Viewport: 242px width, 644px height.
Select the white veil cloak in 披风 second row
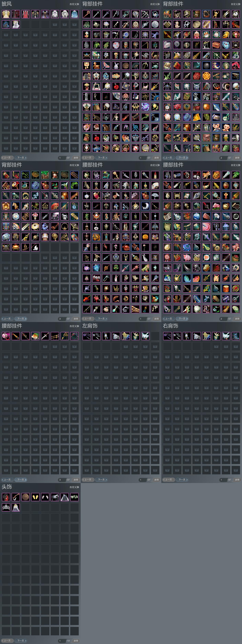point(16,25)
